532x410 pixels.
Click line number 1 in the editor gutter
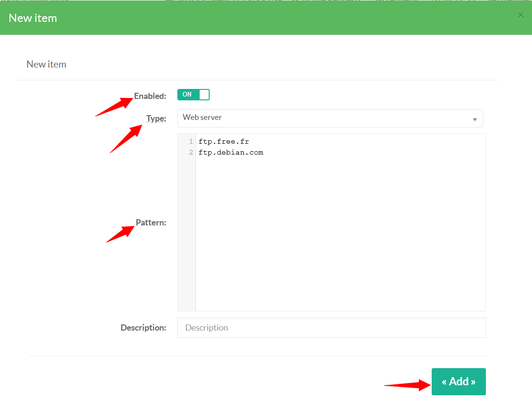point(191,142)
